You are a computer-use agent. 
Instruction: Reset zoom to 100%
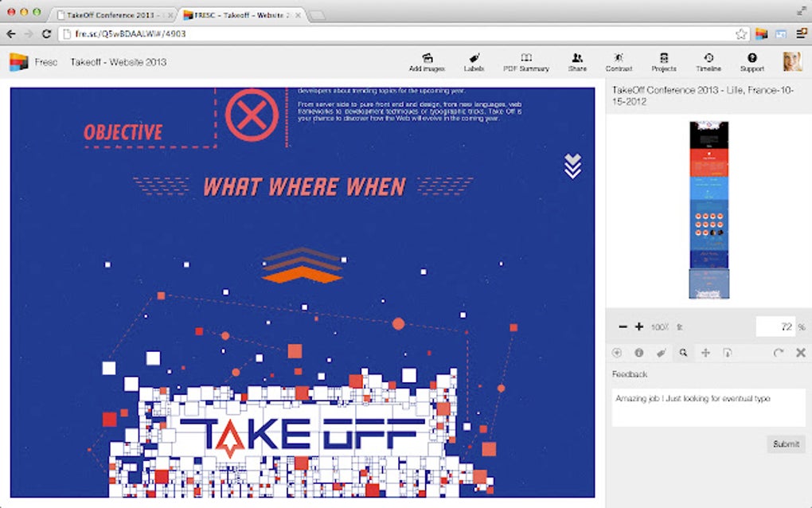point(659,327)
